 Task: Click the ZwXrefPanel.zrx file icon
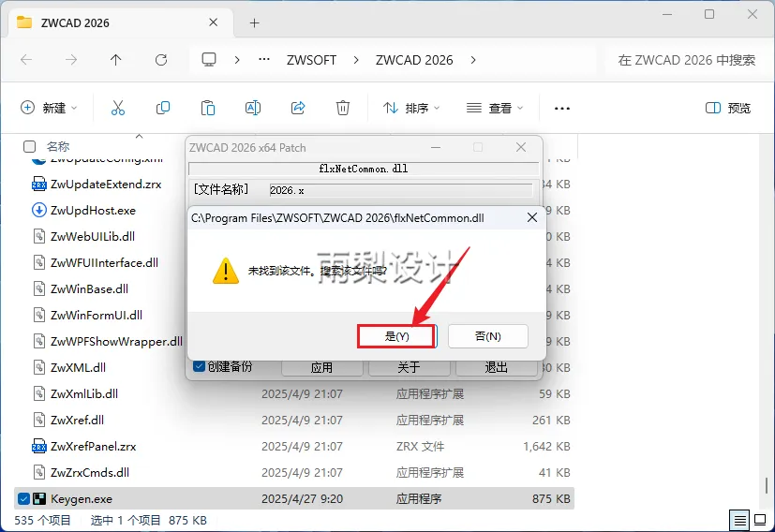pyautogui.click(x=39, y=446)
